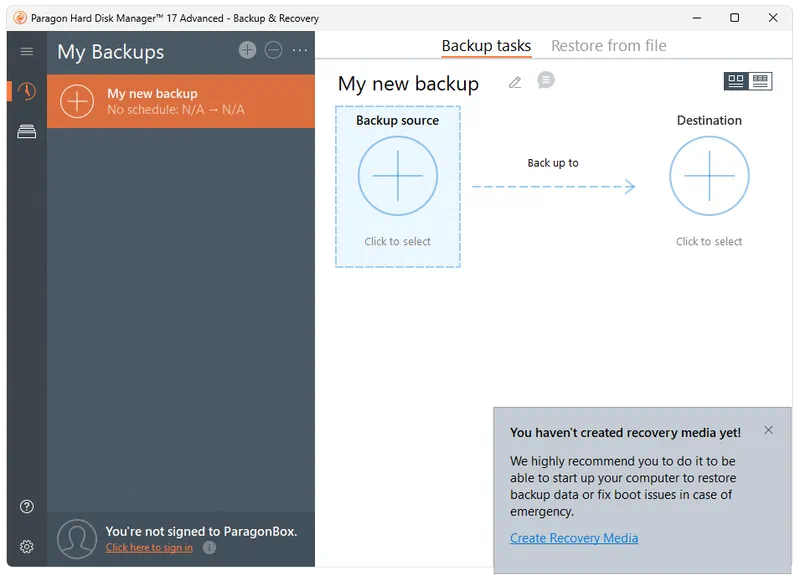Minimize the Paragon window
Image resolution: width=800 pixels, height=581 pixels.
click(x=696, y=18)
